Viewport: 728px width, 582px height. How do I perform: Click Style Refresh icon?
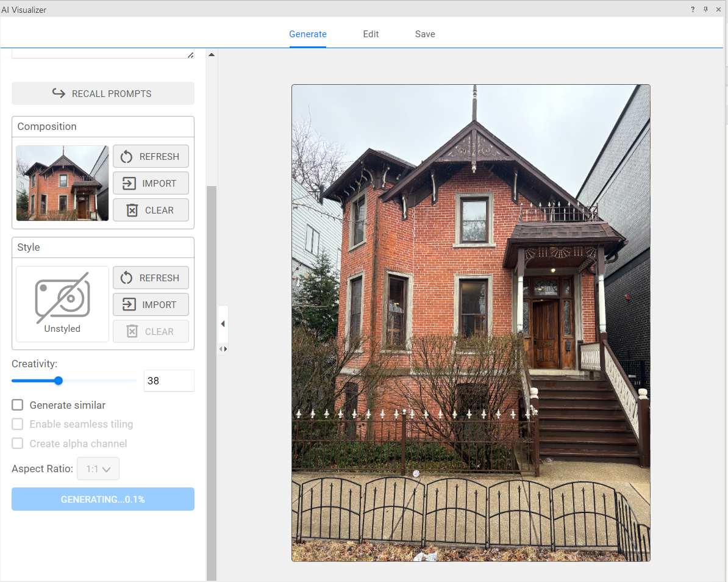pyautogui.click(x=126, y=278)
